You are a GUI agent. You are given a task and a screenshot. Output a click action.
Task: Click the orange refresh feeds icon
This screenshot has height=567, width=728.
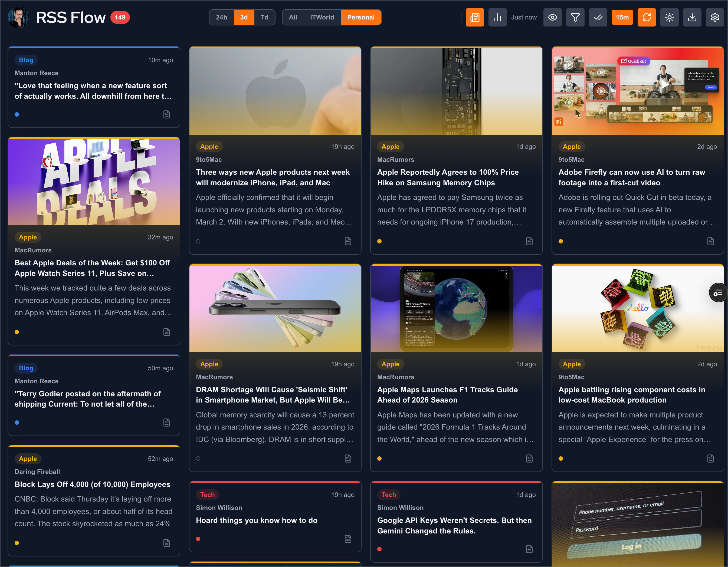coord(646,17)
